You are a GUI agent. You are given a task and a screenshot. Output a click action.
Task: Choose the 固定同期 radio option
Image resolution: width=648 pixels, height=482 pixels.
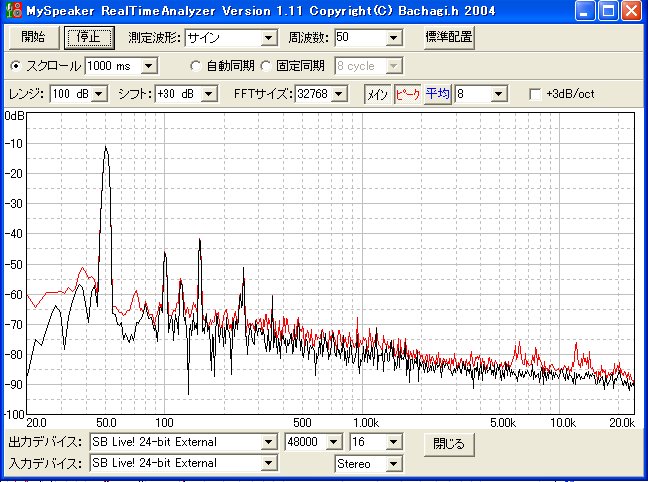click(266, 66)
